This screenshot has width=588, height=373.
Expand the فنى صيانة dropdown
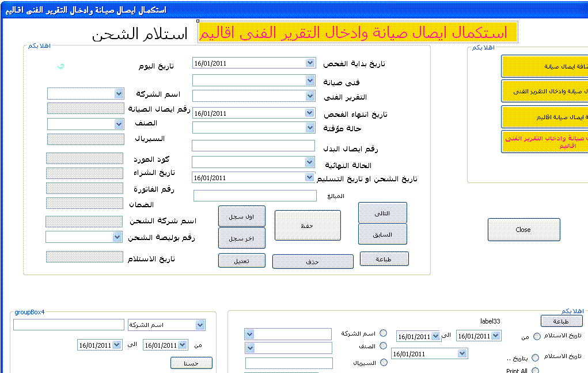(310, 80)
